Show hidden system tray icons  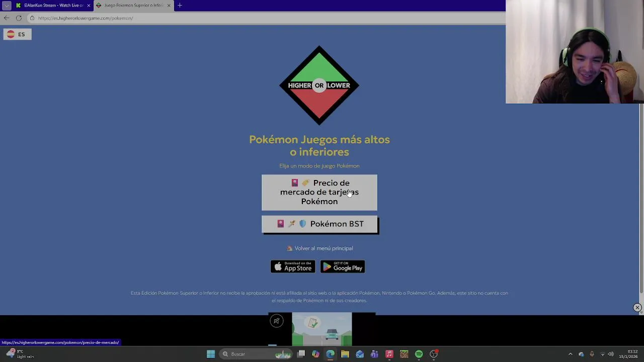click(571, 354)
